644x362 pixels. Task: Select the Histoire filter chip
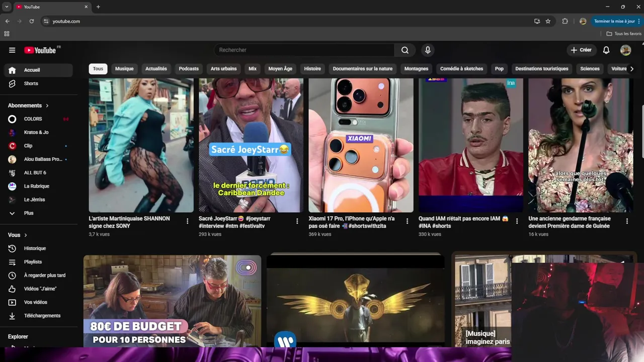tap(312, 69)
